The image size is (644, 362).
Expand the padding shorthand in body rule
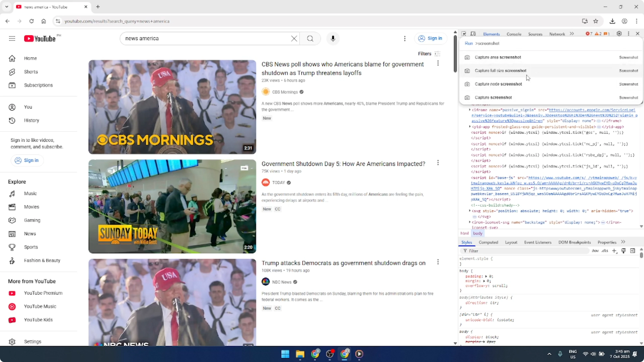tap(486, 276)
